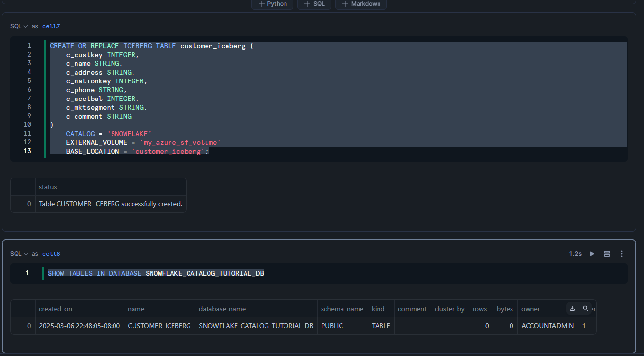
Task: Add a new Markdown cell
Action: (361, 4)
